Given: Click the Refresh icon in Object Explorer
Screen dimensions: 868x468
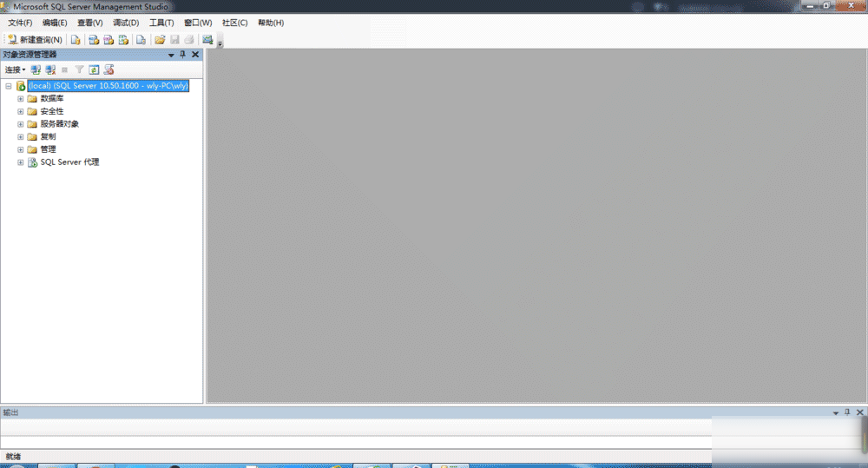Looking at the screenshot, I should pos(94,69).
